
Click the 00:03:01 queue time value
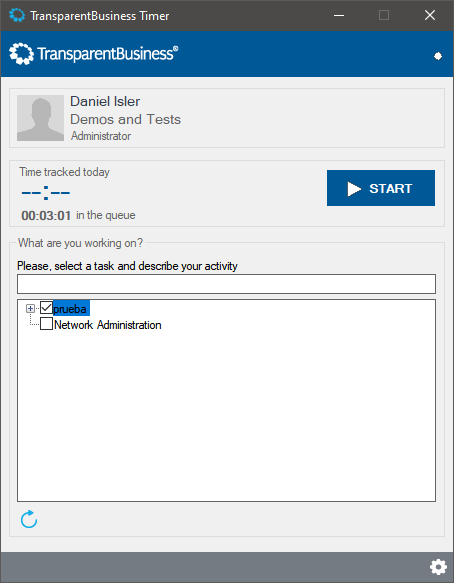coord(46,215)
